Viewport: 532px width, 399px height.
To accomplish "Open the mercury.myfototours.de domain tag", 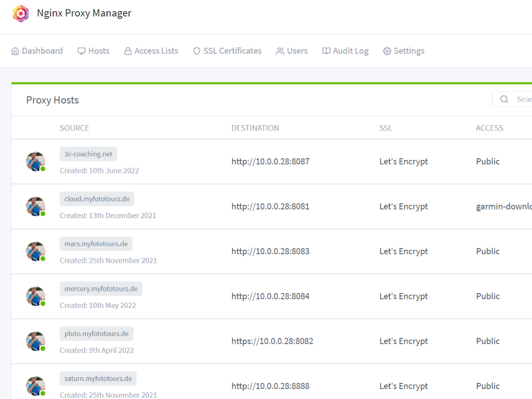I will coord(101,289).
